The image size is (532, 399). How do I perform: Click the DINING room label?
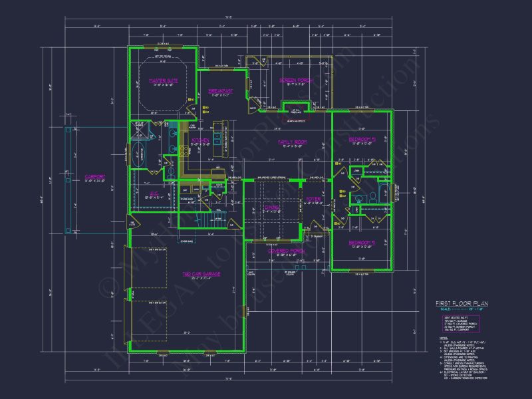pos(272,207)
